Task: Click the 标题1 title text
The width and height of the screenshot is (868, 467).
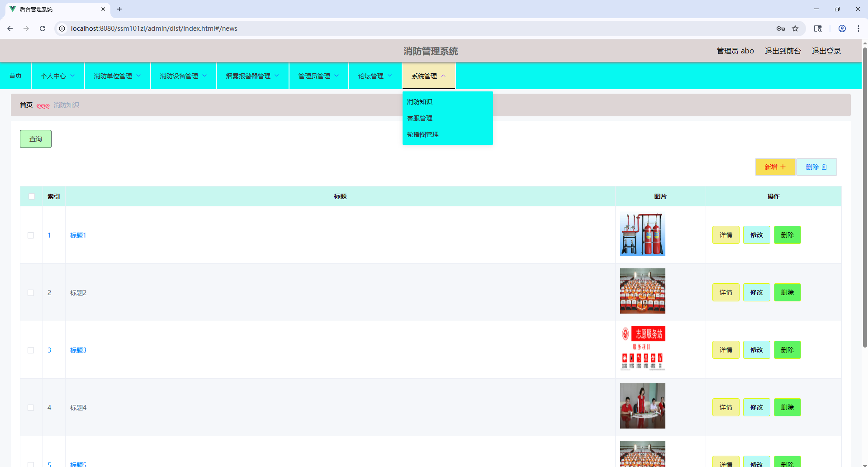Action: [78, 235]
